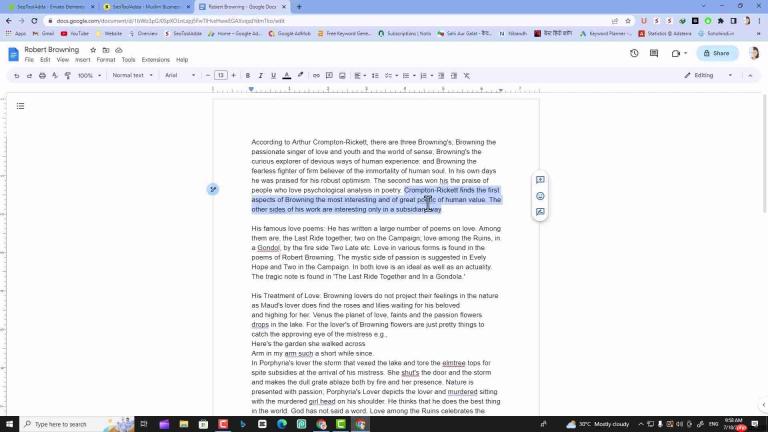
Task: Open the Arial font dropdown
Action: tap(180, 75)
